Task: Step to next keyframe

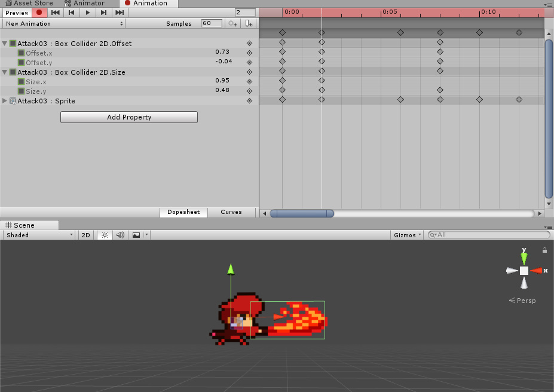Action: (103, 13)
